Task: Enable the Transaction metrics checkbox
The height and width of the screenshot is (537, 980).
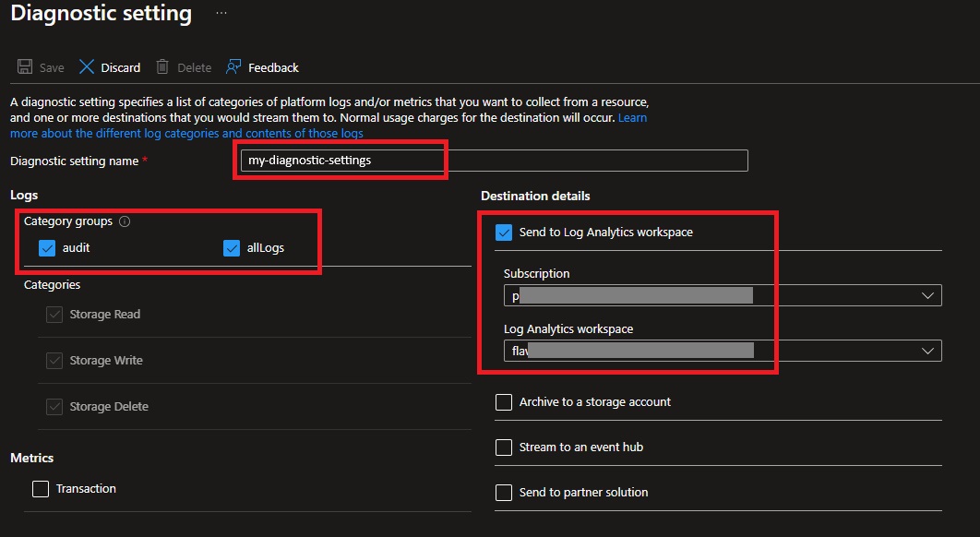Action: tap(41, 489)
